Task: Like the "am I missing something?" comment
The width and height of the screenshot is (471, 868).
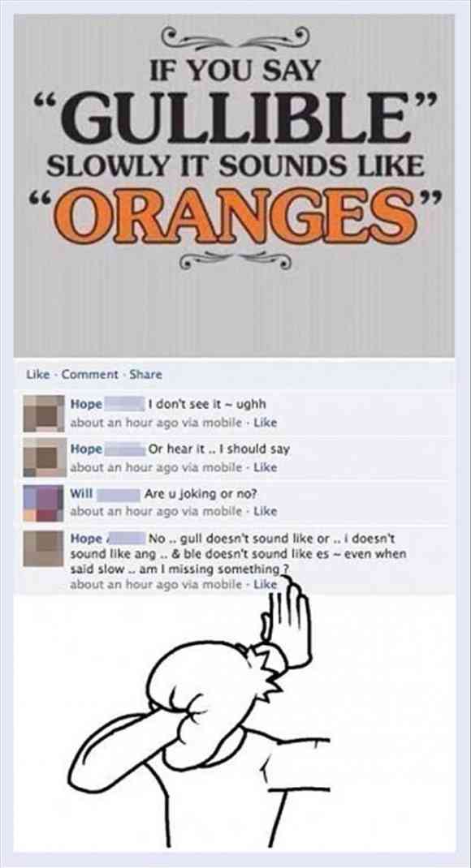Action: tap(264, 583)
